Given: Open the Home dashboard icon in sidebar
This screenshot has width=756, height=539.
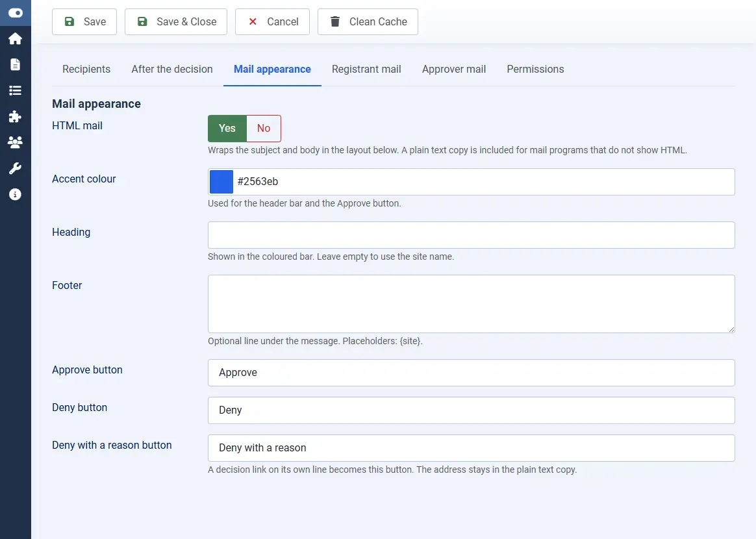Looking at the screenshot, I should tap(16, 38).
